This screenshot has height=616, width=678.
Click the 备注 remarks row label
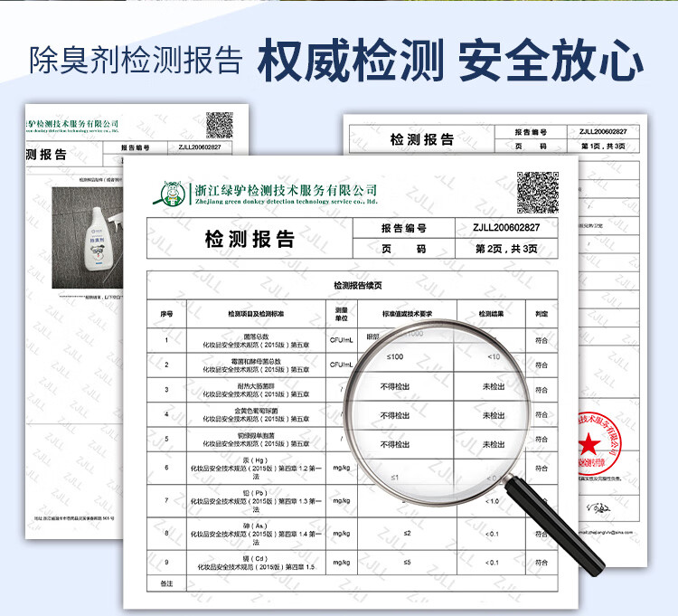[166, 583]
